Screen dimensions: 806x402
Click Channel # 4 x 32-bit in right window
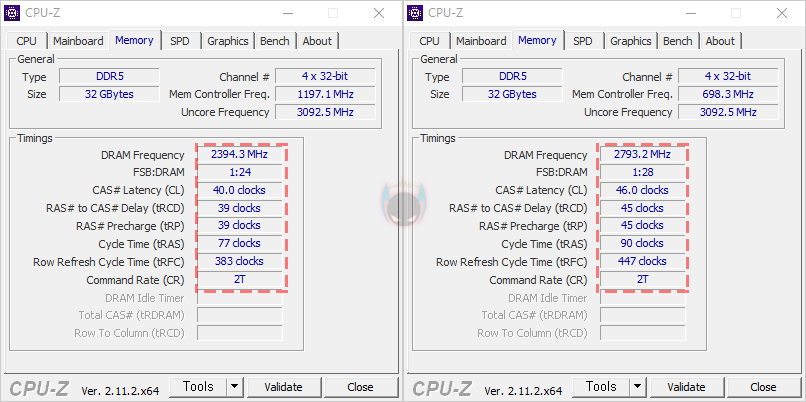tap(728, 77)
